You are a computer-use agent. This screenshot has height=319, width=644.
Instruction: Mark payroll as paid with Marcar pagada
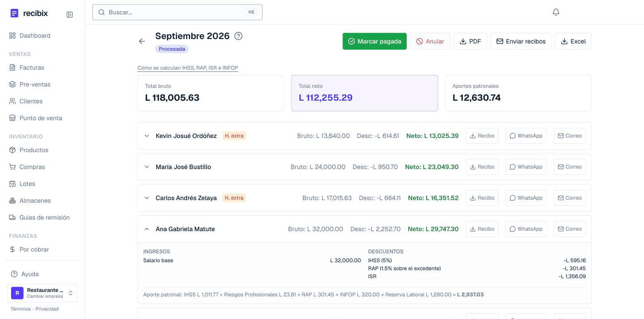point(374,41)
